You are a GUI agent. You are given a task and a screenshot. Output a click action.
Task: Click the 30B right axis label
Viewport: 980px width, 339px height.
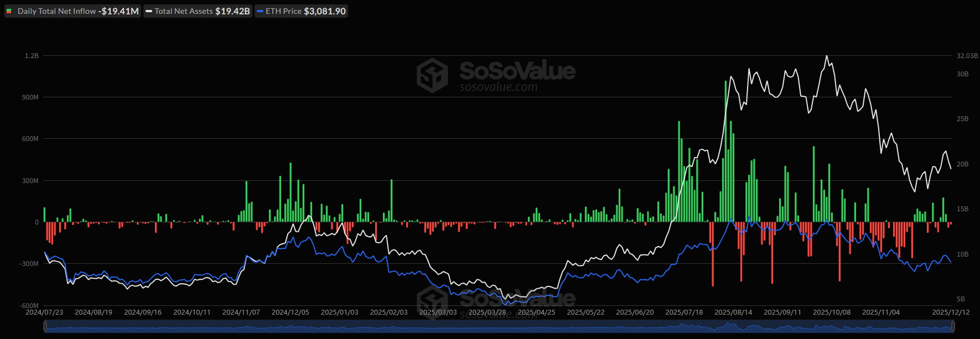[963, 74]
